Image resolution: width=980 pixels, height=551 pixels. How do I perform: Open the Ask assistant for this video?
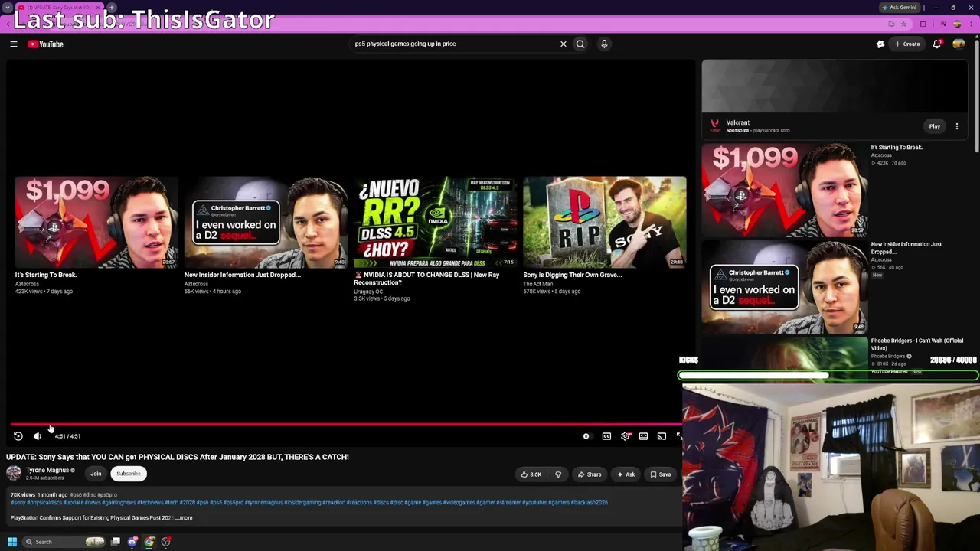click(626, 474)
